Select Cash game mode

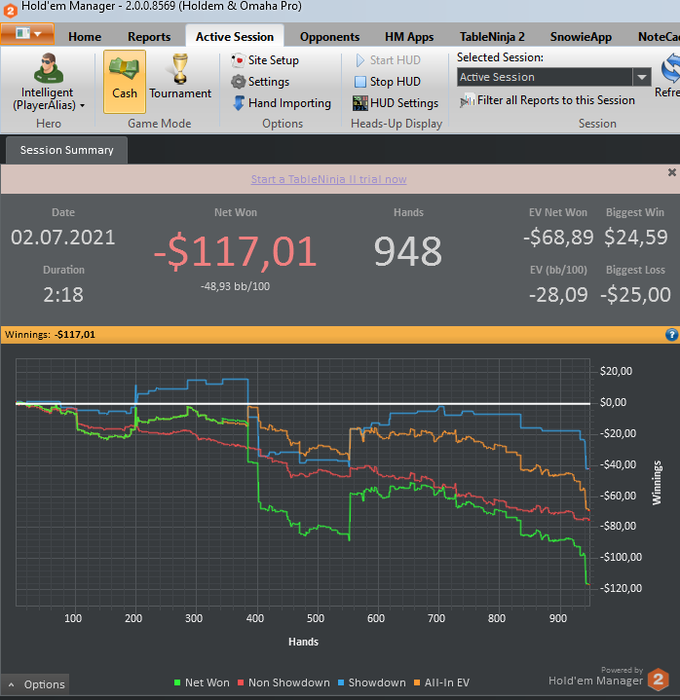(x=125, y=81)
